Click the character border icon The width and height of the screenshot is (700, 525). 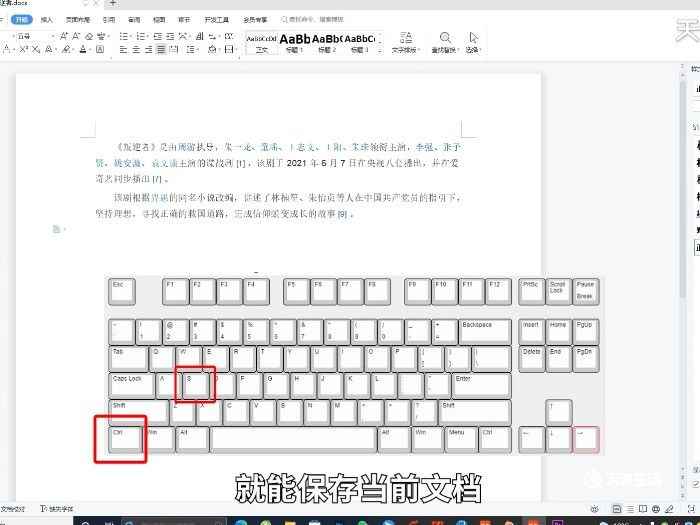click(x=100, y=50)
